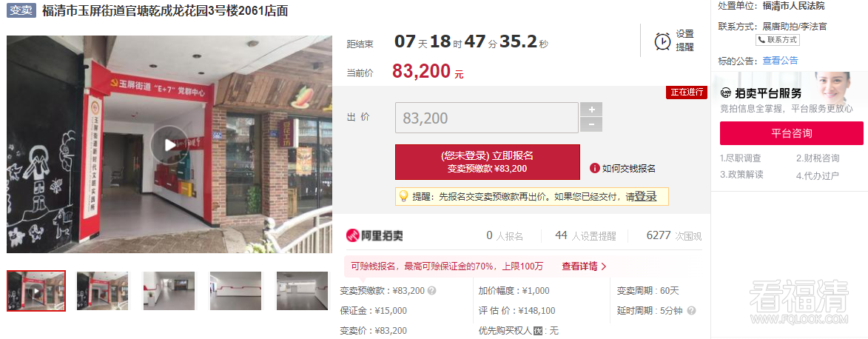Screen dimensions: 868x339
Task: Open the 查看公告 announcement link
Action: 781,61
